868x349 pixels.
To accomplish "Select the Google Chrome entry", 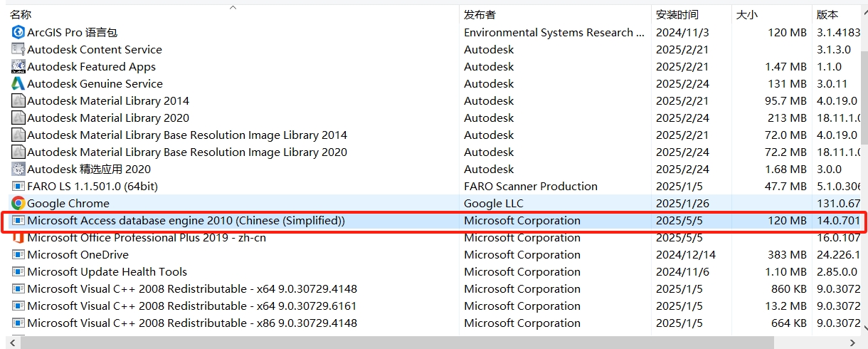I will click(433, 203).
